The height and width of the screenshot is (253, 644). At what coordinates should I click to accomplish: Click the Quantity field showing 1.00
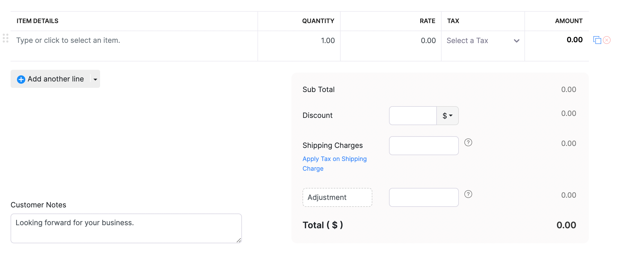click(299, 41)
